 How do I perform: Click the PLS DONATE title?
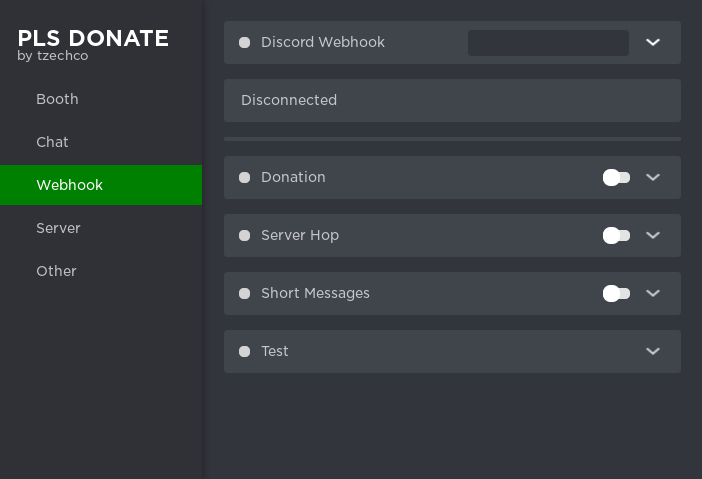93,38
